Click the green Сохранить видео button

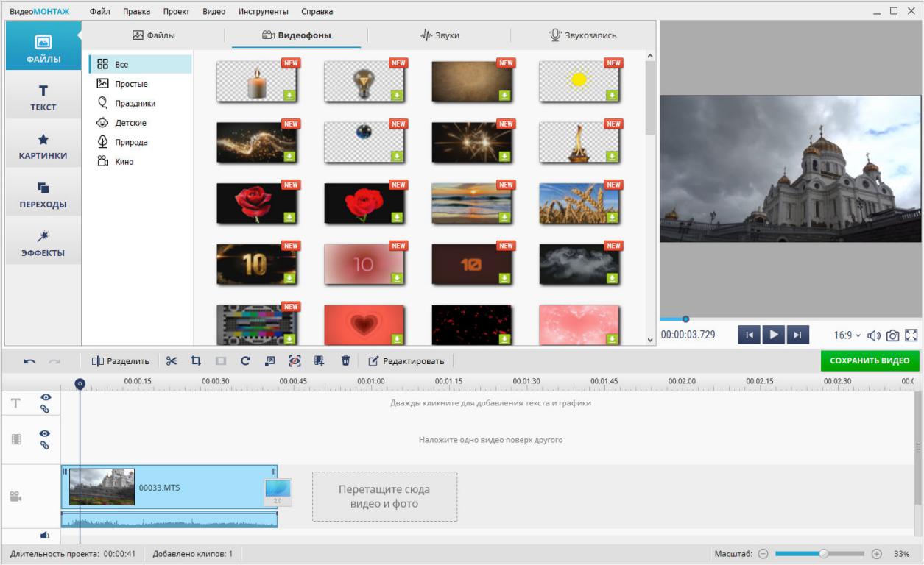click(x=870, y=360)
